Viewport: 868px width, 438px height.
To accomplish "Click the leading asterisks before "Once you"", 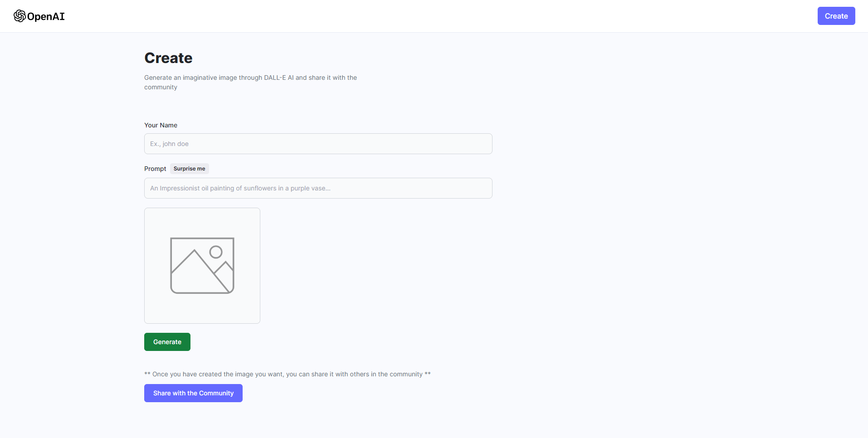I will click(147, 374).
